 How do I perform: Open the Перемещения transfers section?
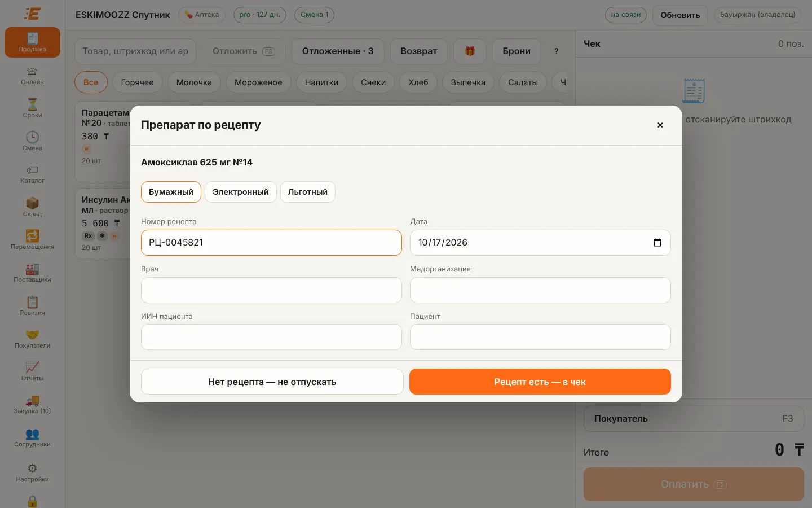[x=32, y=240]
